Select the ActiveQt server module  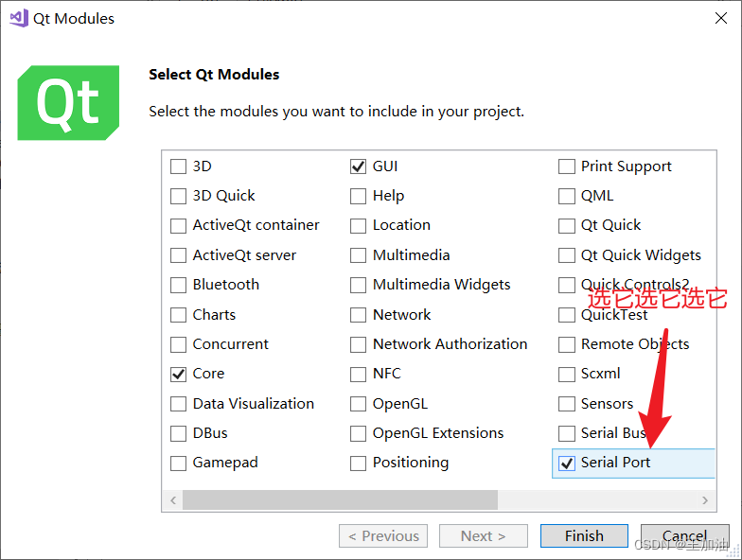click(x=178, y=255)
